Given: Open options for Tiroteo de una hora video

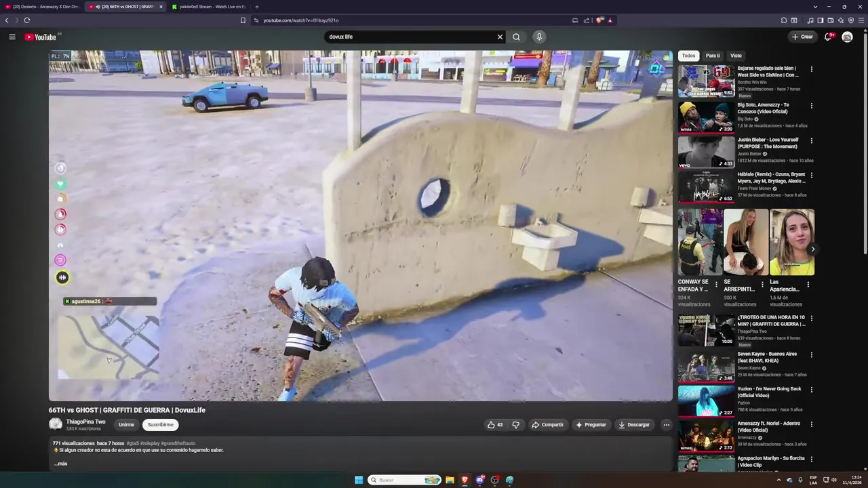Looking at the screenshot, I should click(811, 318).
